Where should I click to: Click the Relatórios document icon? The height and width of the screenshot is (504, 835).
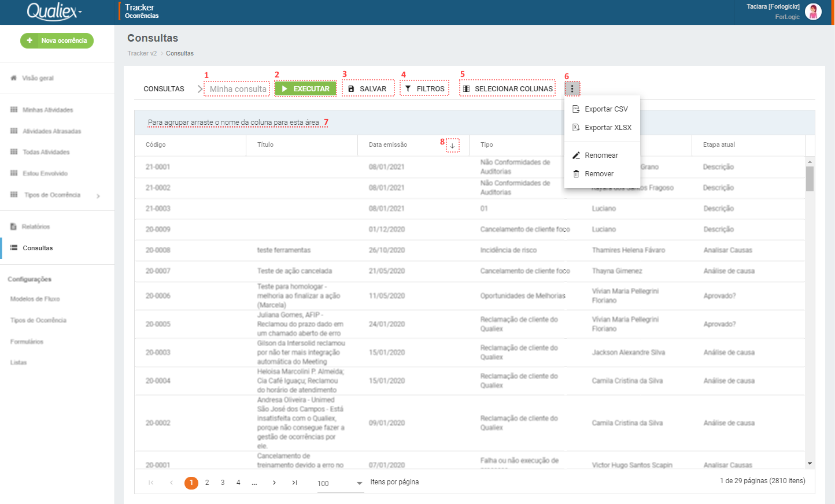[x=13, y=227]
